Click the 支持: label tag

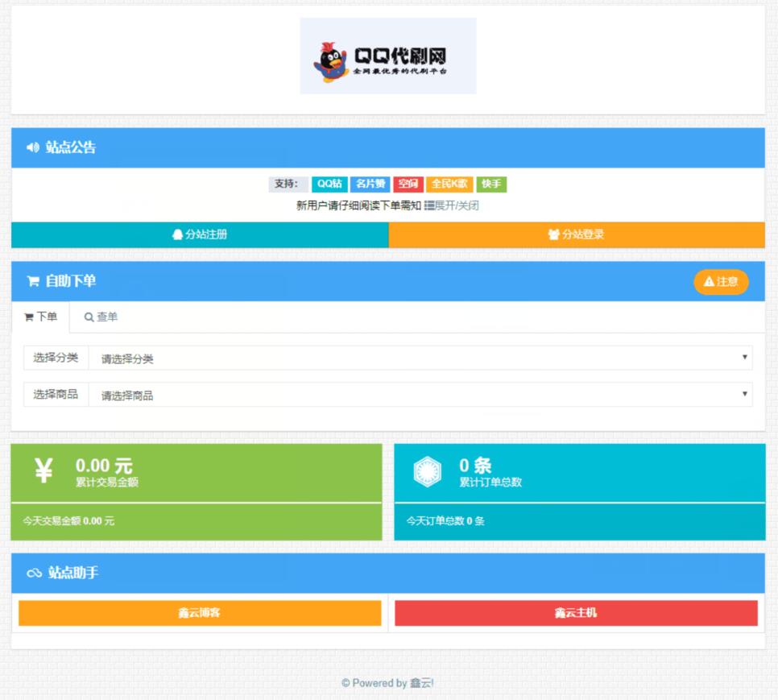click(287, 184)
